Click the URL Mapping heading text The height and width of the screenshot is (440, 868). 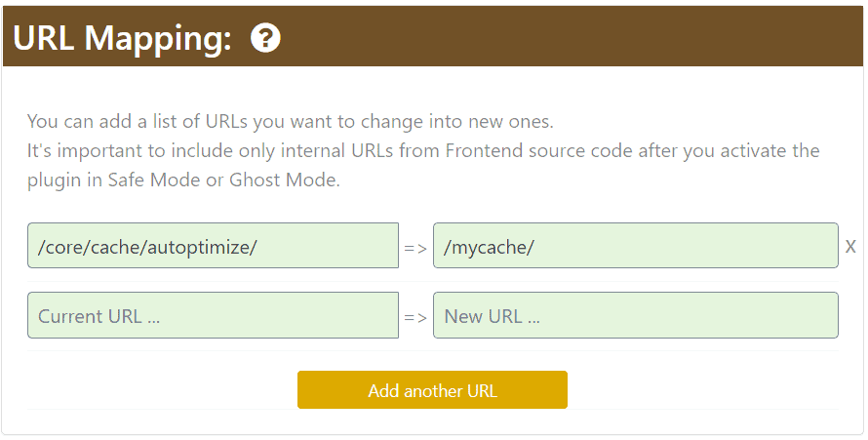point(122,38)
